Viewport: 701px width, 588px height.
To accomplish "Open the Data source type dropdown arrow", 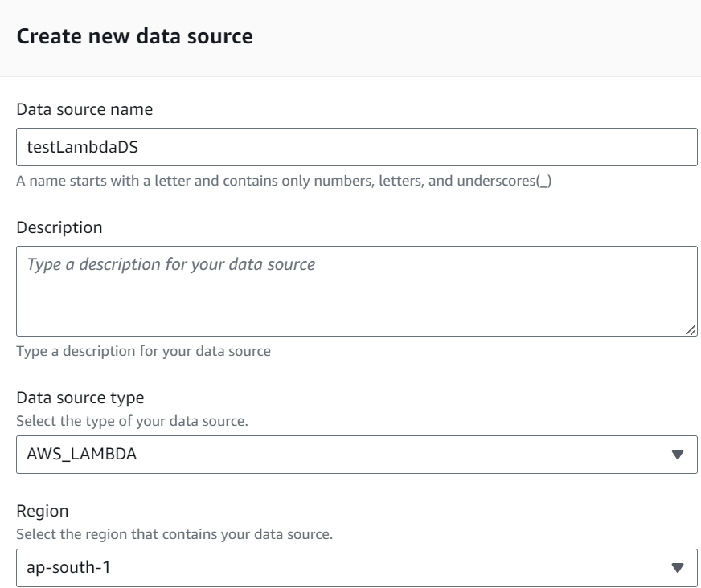I will [678, 455].
